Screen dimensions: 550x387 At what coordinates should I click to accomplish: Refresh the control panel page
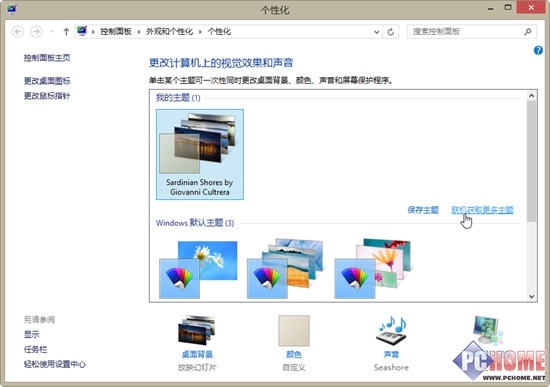[x=391, y=32]
